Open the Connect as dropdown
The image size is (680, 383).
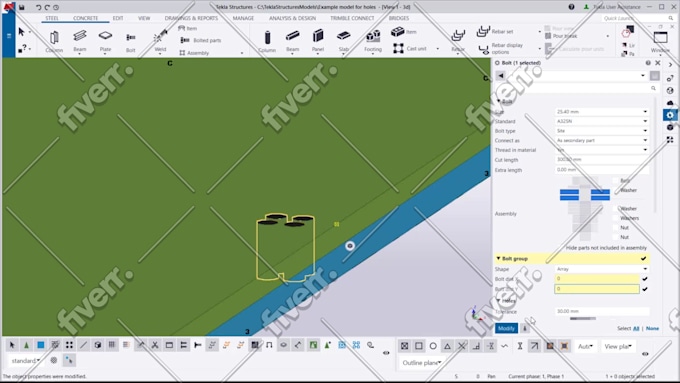point(602,141)
